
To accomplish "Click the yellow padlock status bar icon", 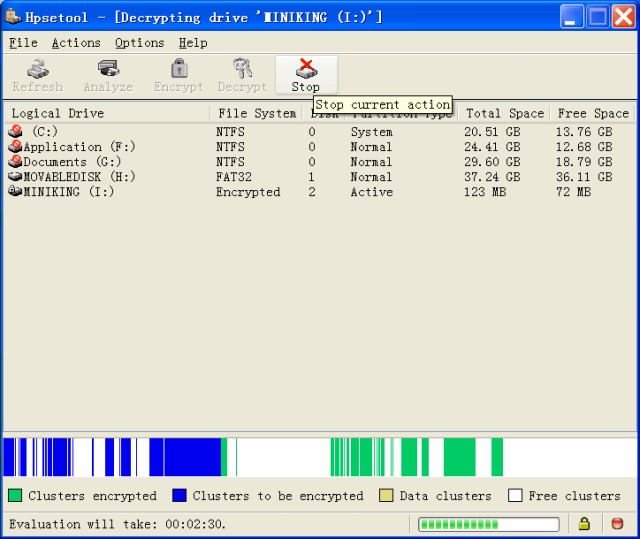I will [584, 524].
